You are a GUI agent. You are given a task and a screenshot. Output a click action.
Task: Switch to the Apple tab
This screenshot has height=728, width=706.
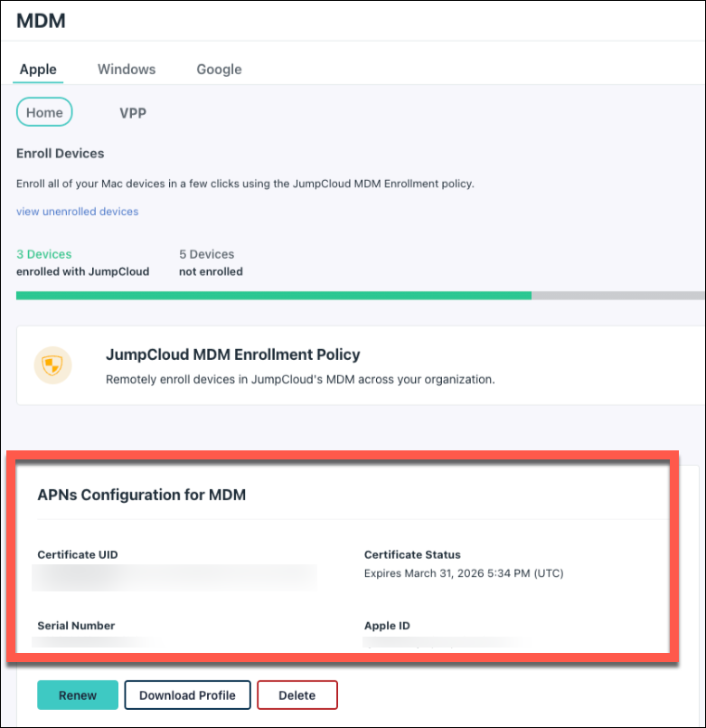click(x=38, y=70)
